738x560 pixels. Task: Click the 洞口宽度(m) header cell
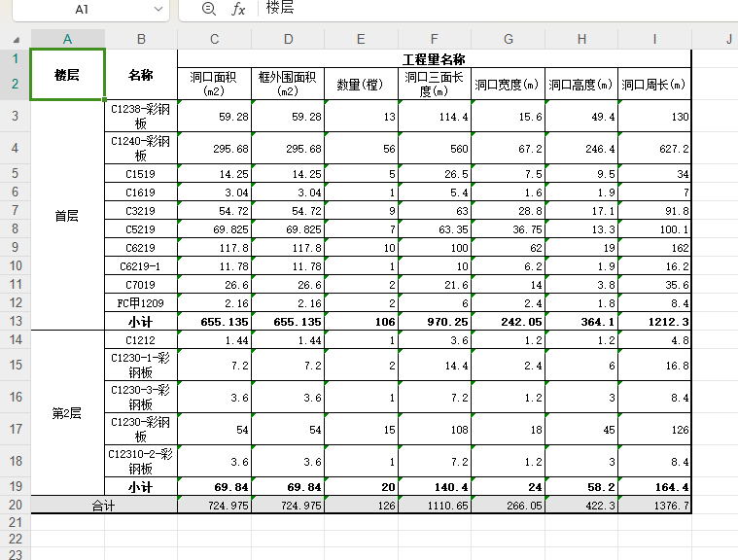[x=508, y=84]
